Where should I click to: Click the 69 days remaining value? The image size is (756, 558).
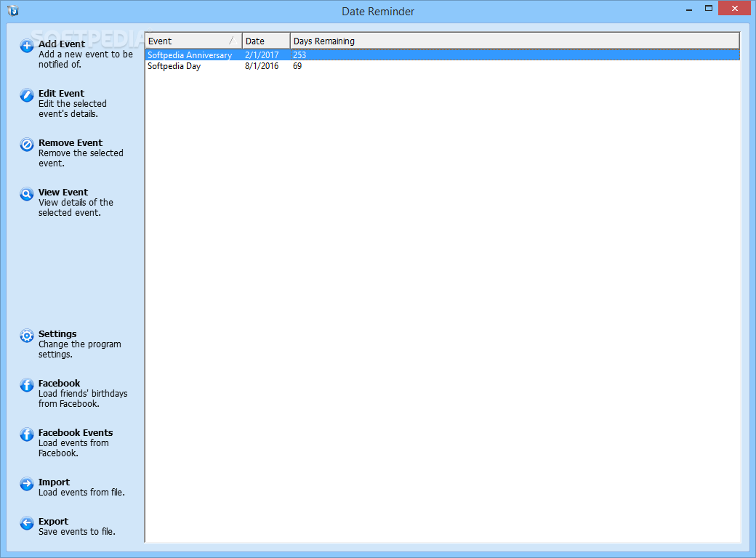[x=297, y=66]
